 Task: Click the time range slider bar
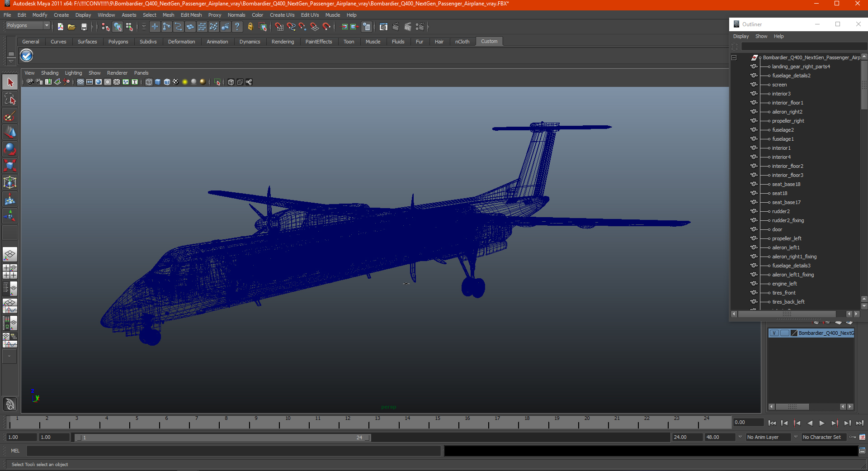pyautogui.click(x=222, y=438)
